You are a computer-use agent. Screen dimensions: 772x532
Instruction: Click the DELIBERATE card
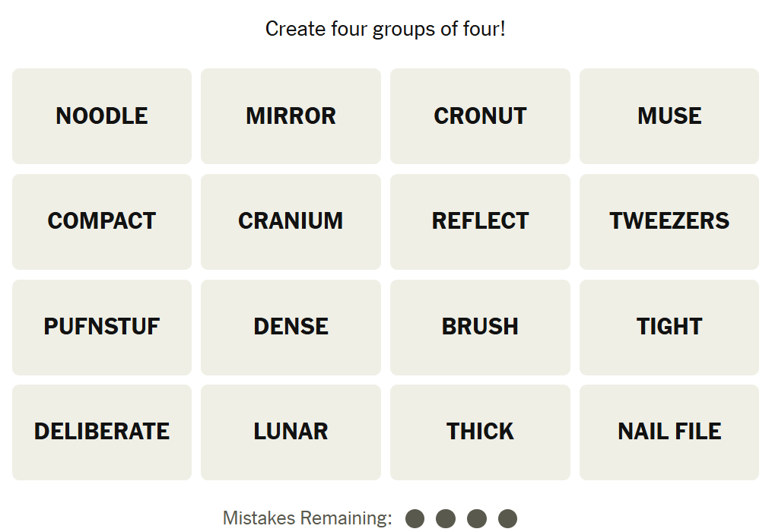(x=102, y=432)
